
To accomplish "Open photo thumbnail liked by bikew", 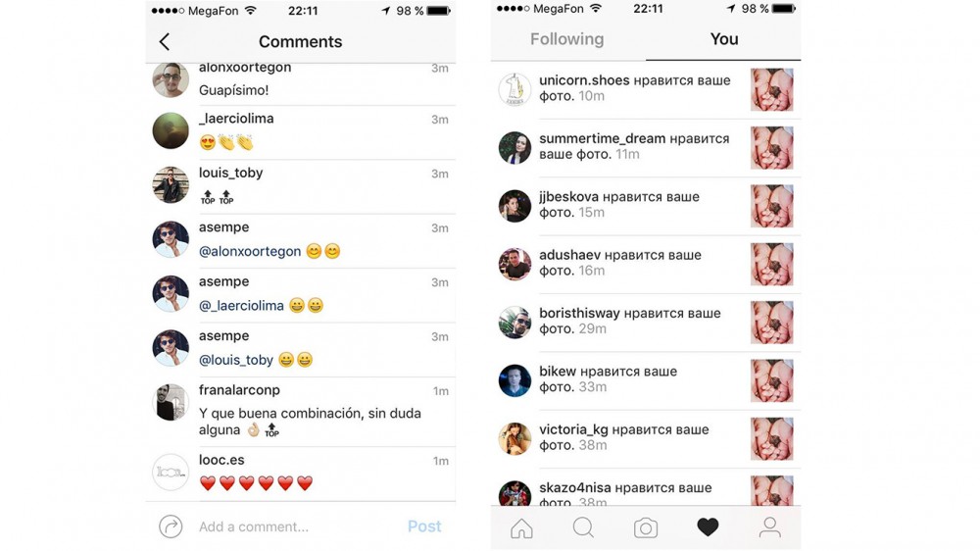I will (x=772, y=380).
